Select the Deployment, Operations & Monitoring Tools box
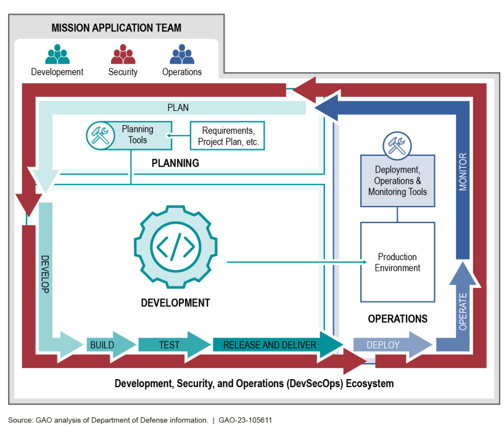 click(x=398, y=181)
